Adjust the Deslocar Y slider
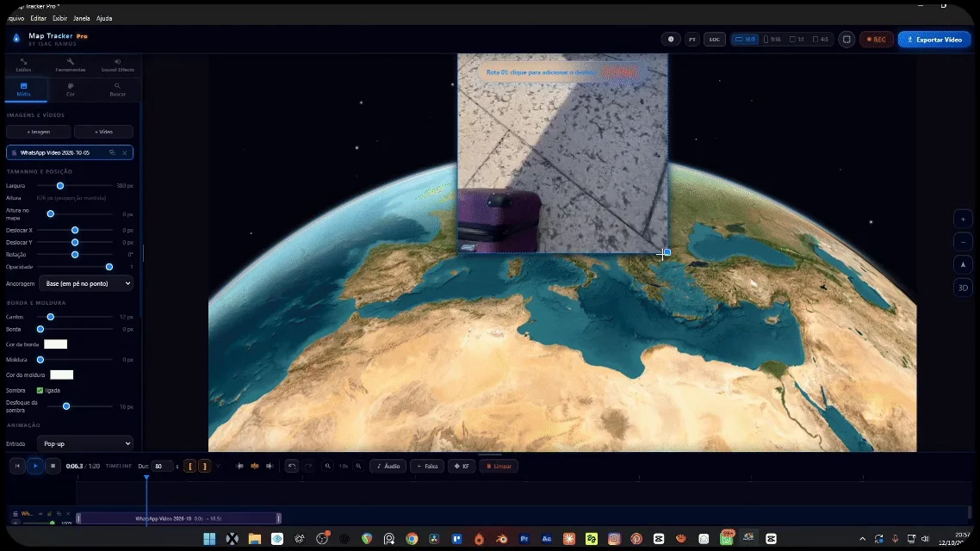Image resolution: width=980 pixels, height=551 pixels. coord(75,242)
